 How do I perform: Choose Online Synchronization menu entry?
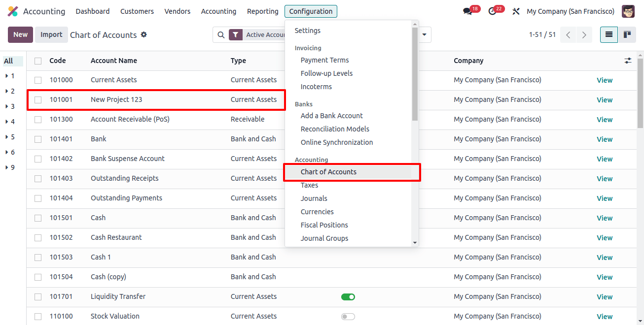pyautogui.click(x=337, y=142)
